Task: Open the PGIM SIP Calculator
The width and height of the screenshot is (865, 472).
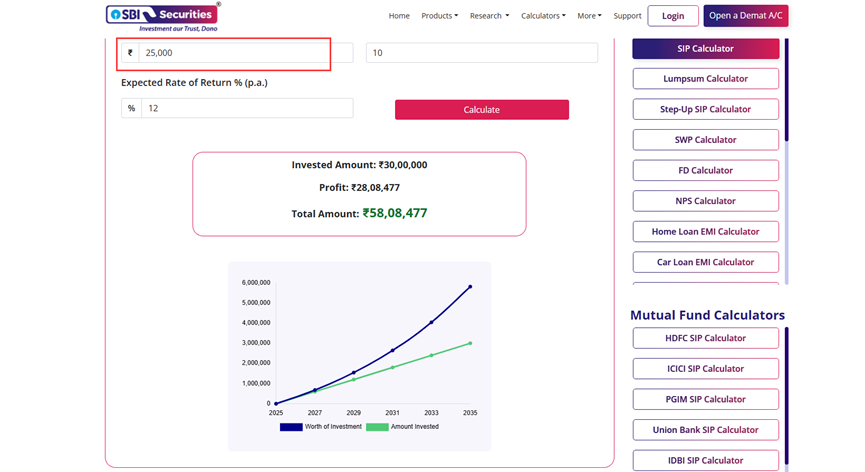Action: coord(706,399)
